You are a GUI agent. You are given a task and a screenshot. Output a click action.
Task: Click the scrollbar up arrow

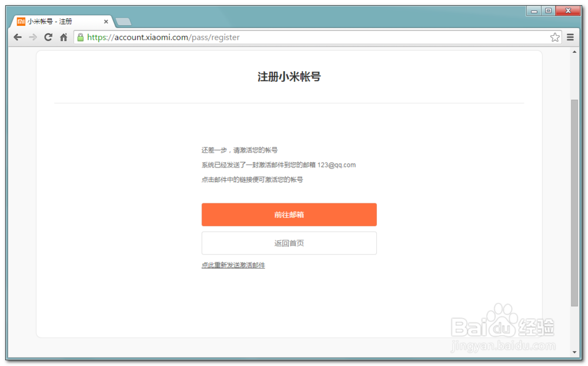point(574,51)
